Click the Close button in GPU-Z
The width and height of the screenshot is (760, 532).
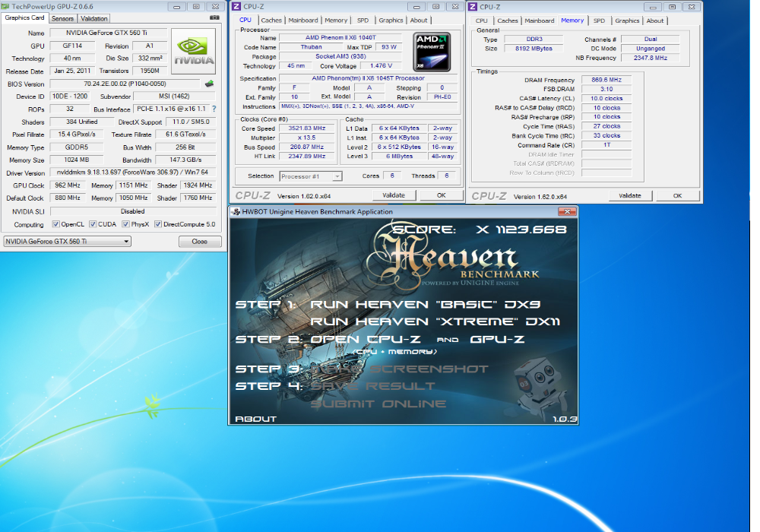click(x=200, y=241)
